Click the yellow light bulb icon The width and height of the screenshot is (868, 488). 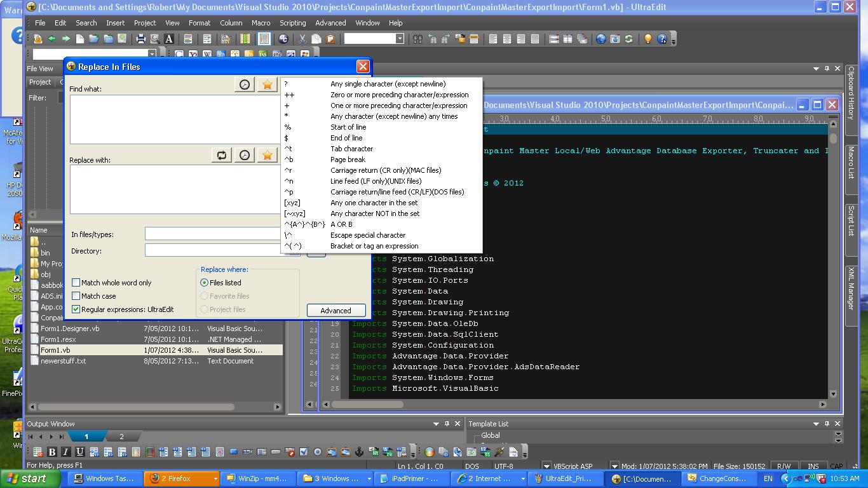pos(648,39)
